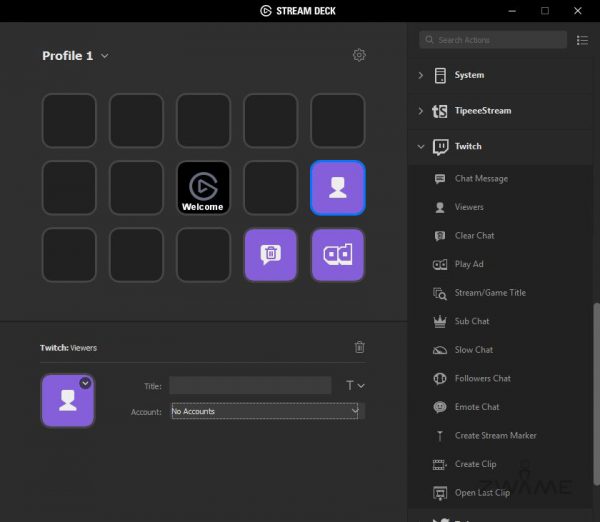
Task: Click the Stream/Game Title action icon
Action: pos(440,293)
